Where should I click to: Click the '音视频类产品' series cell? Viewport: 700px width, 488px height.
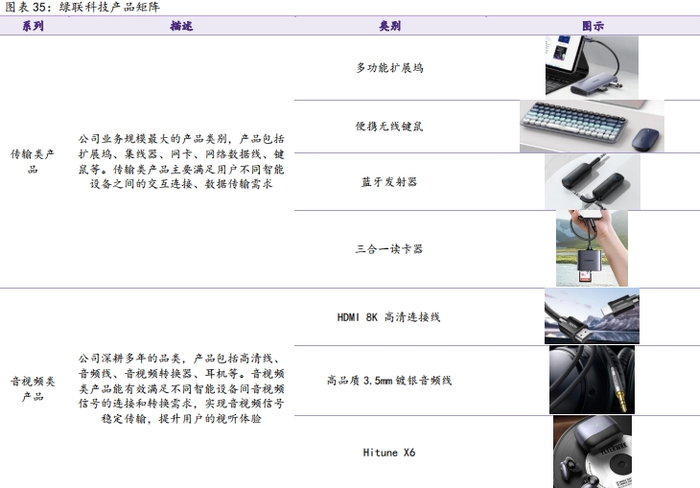point(33,388)
